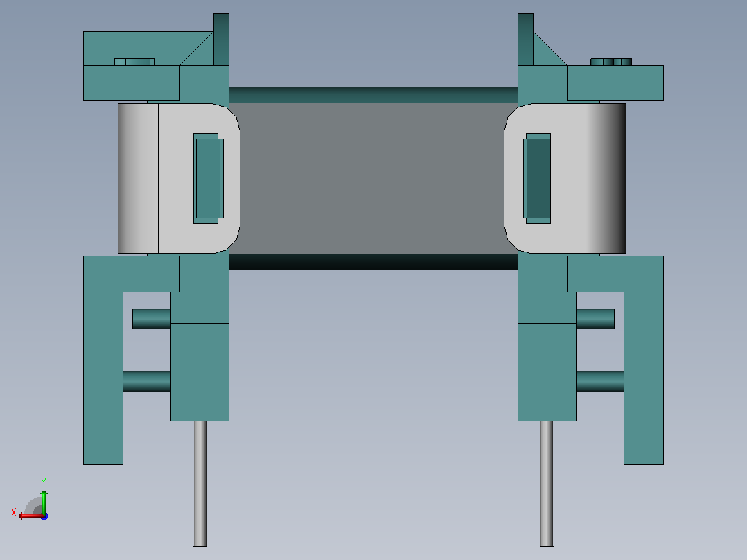Click the red X axis arrow of the triad
The width and height of the screenshot is (747, 560).
coord(30,516)
